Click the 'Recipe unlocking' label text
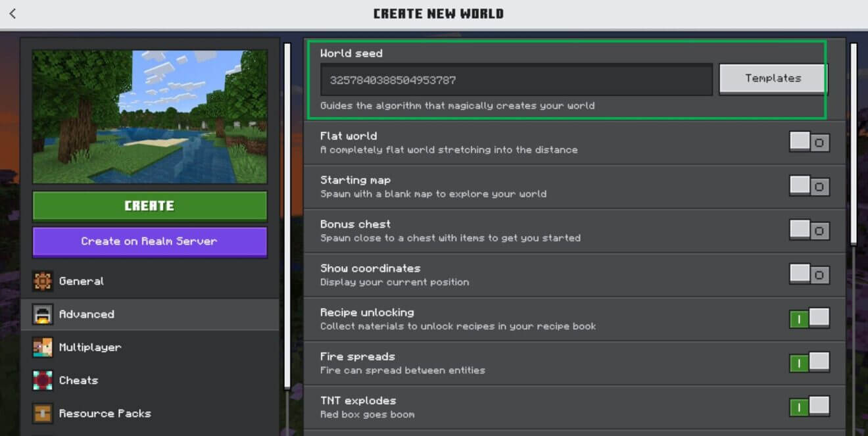The width and height of the screenshot is (868, 436). click(367, 312)
